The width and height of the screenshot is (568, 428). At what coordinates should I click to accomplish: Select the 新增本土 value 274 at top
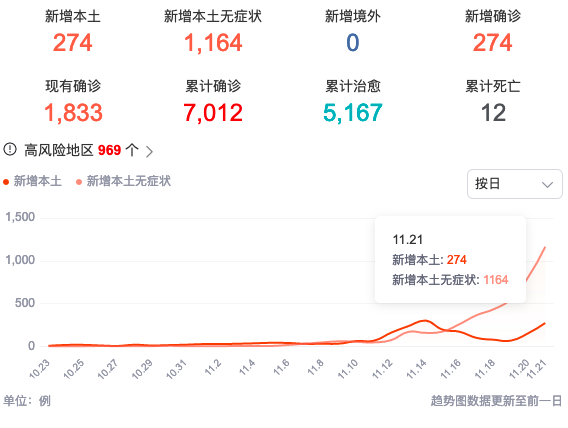pos(73,43)
